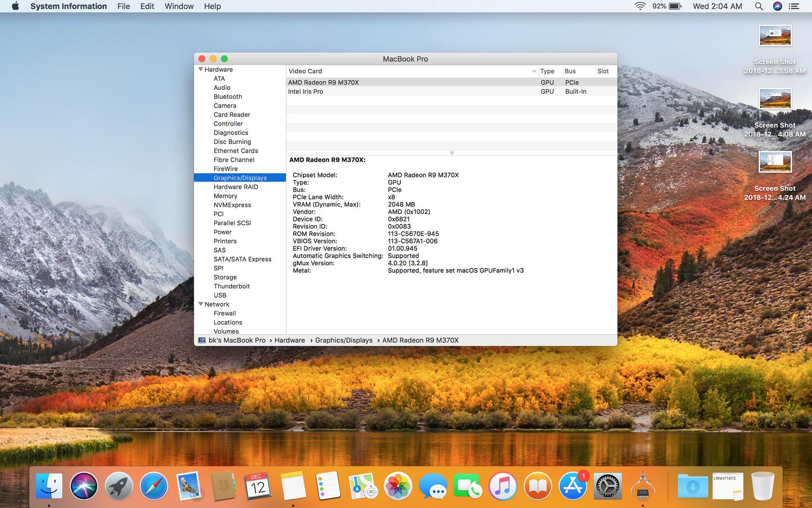Open Contacts book icon in dock
This screenshot has width=812, height=508.
tap(223, 486)
